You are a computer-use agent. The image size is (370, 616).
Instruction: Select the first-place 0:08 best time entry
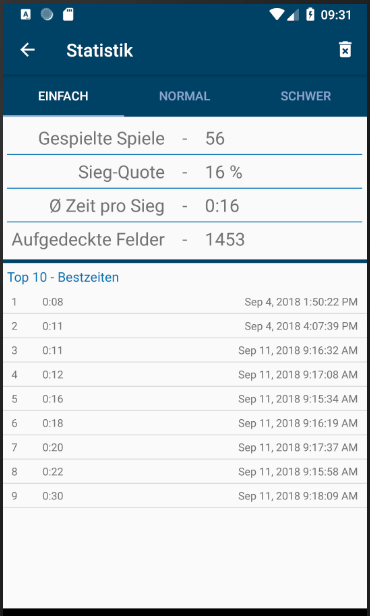point(185,302)
